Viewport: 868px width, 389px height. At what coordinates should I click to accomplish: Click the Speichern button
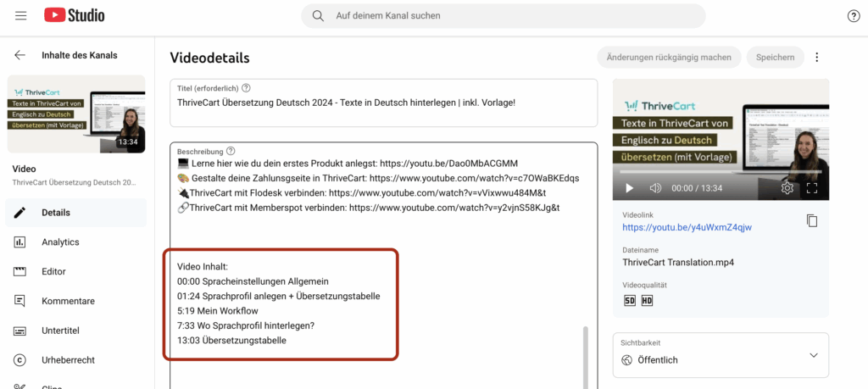click(x=775, y=57)
